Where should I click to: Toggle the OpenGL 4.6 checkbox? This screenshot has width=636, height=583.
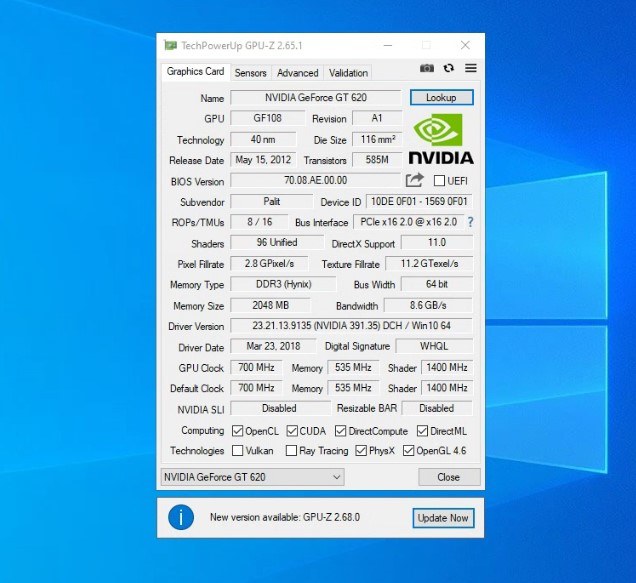click(x=408, y=451)
